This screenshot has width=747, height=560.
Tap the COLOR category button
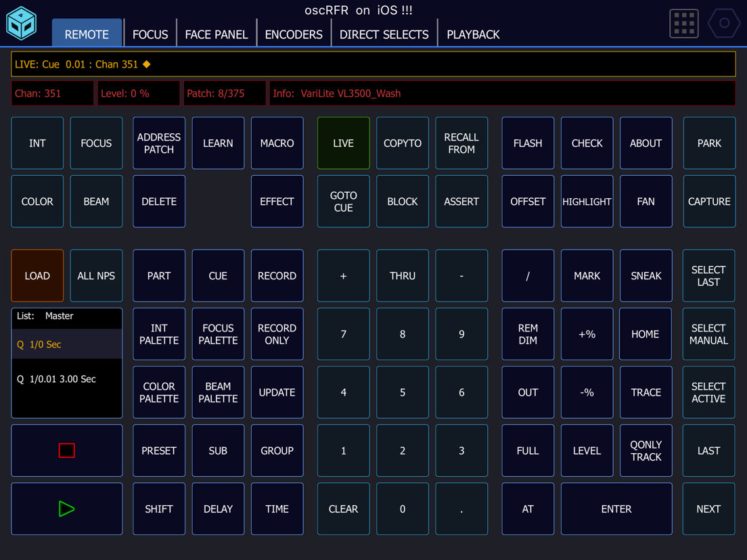tap(37, 202)
